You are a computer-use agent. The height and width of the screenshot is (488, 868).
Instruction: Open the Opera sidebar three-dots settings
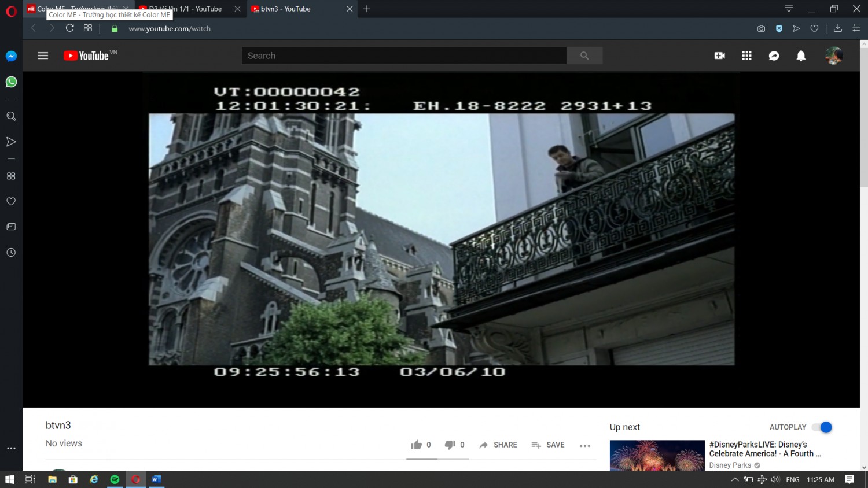pos(11,448)
